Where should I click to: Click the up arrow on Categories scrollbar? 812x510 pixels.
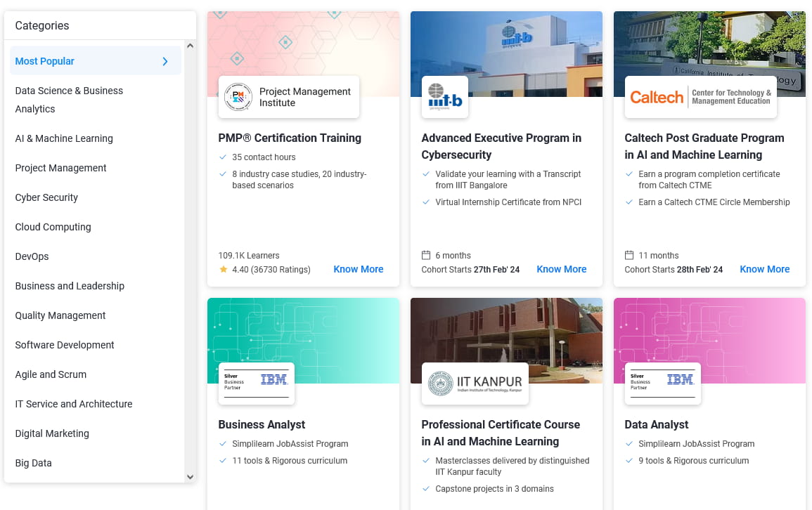pyautogui.click(x=190, y=45)
